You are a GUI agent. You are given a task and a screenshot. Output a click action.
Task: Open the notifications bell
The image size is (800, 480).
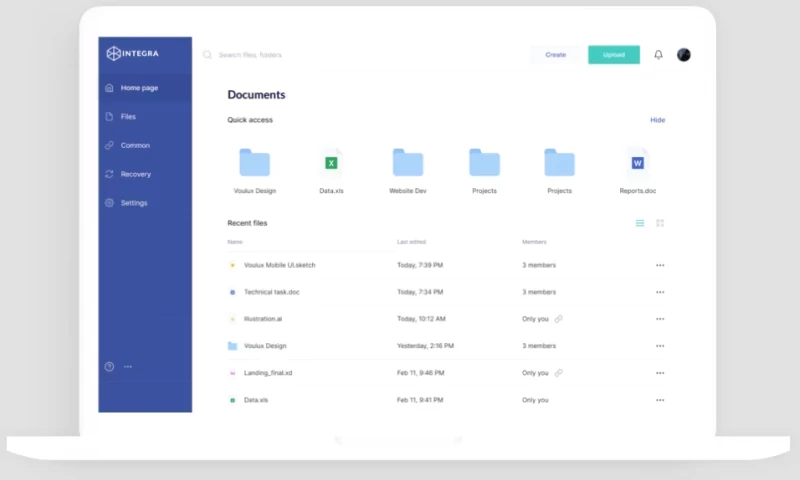click(658, 55)
